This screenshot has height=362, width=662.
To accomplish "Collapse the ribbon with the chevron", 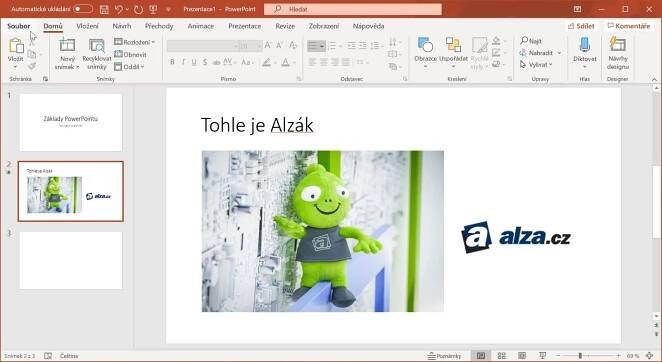I will (x=654, y=79).
